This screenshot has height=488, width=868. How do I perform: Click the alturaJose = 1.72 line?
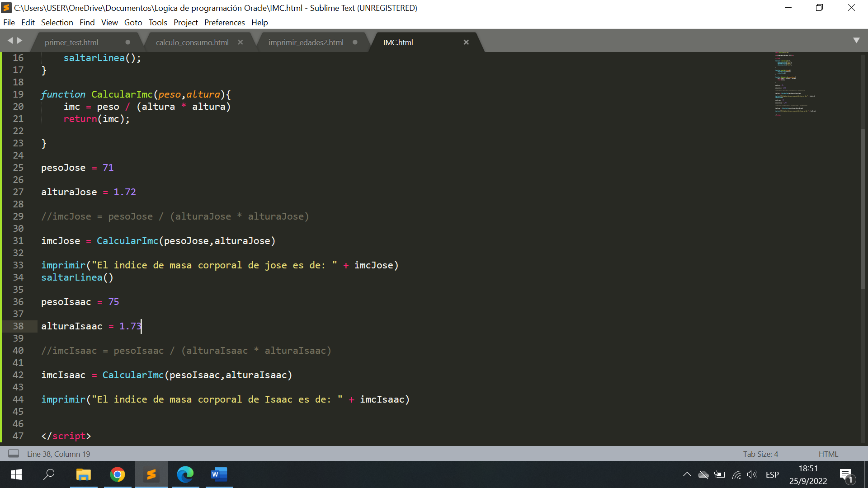(x=89, y=192)
